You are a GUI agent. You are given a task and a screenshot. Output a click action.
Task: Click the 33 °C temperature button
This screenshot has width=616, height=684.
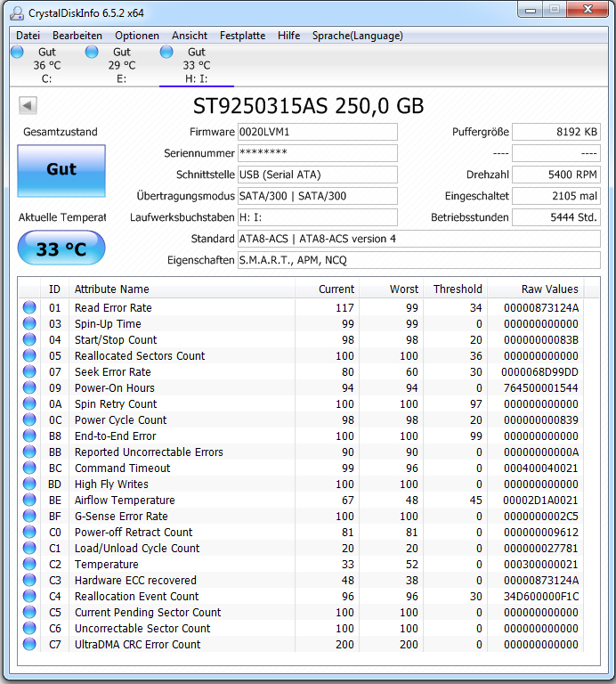click(61, 248)
